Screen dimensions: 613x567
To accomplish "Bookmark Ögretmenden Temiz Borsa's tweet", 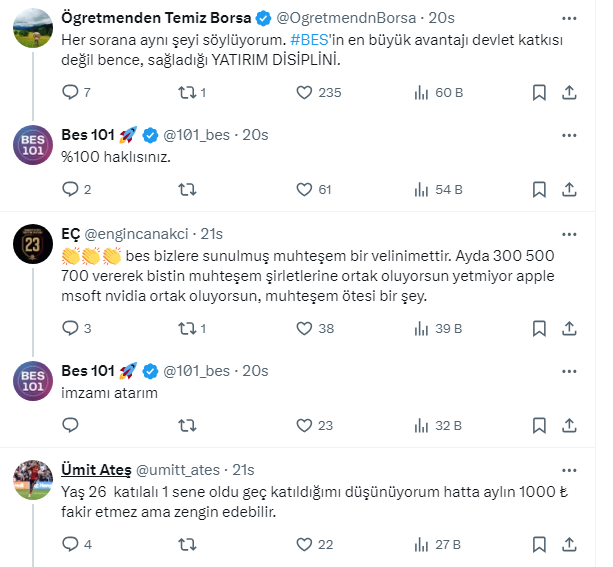I will tap(538, 92).
